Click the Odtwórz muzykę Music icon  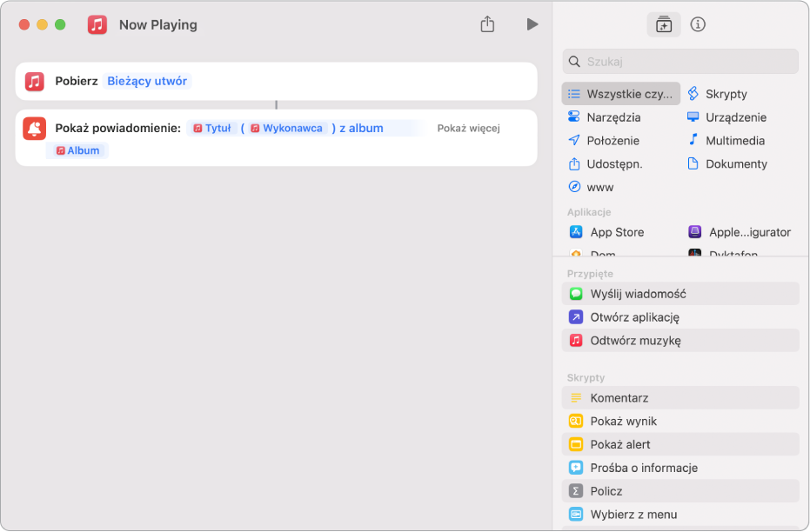click(x=576, y=341)
